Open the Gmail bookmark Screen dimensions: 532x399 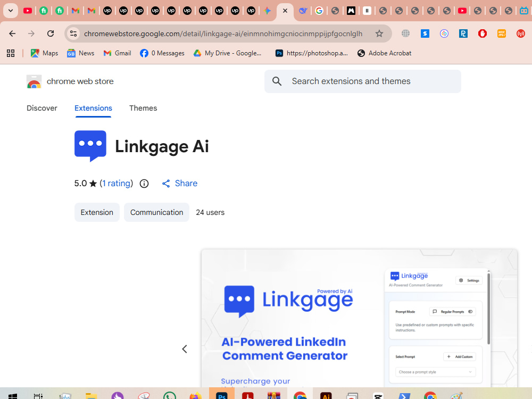point(118,53)
